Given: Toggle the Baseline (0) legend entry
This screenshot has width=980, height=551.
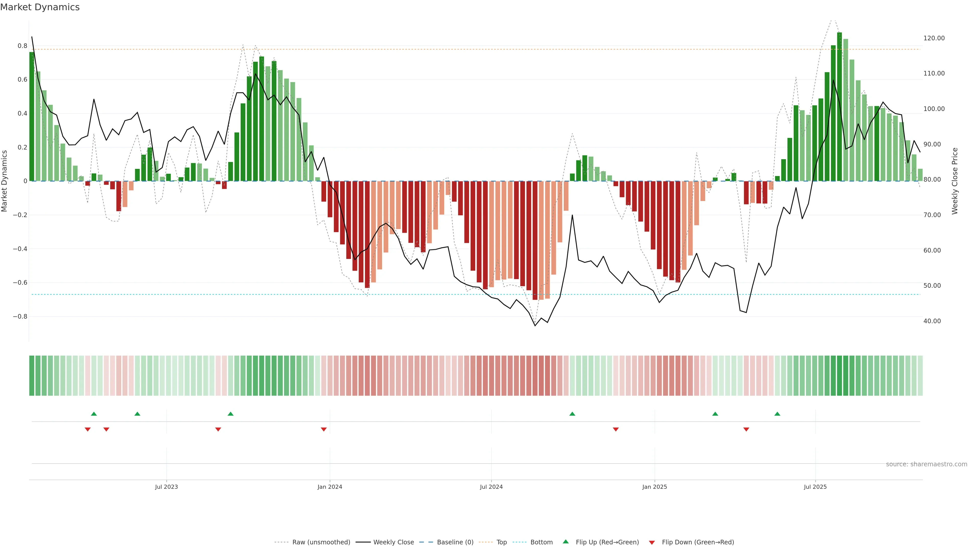Looking at the screenshot, I should [x=455, y=542].
